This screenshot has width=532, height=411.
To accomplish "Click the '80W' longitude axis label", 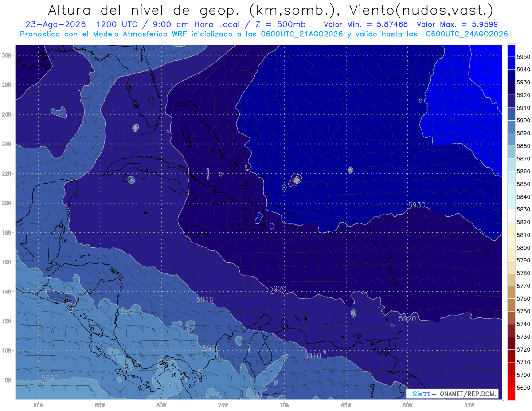I will click(161, 405).
